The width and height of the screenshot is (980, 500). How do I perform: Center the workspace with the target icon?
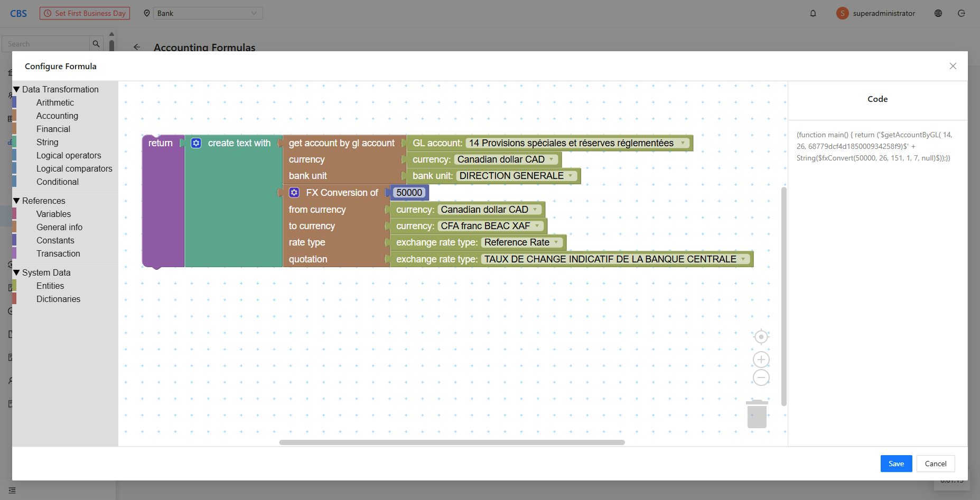tap(761, 337)
